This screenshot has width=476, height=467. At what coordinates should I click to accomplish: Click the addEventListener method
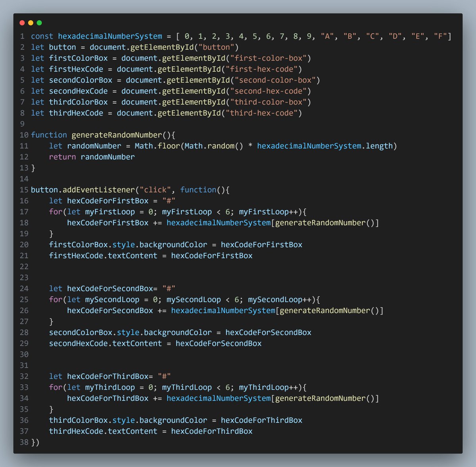click(x=98, y=190)
